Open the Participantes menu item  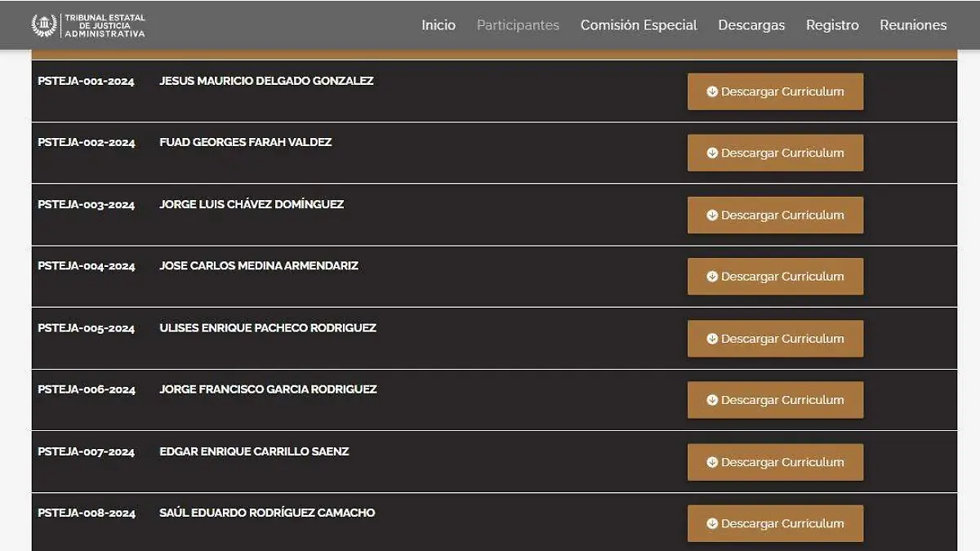(518, 25)
